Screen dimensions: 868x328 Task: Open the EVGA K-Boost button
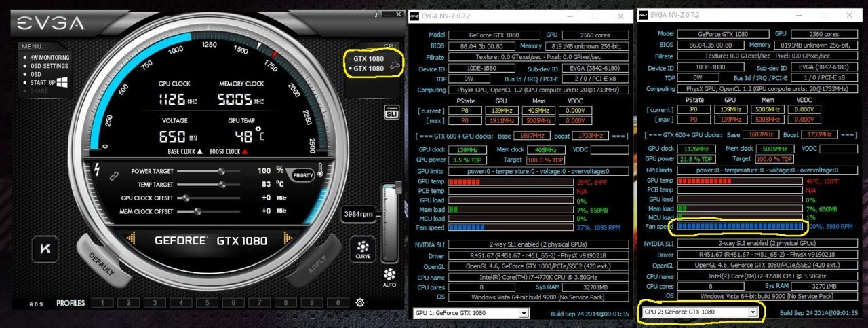coord(46,249)
